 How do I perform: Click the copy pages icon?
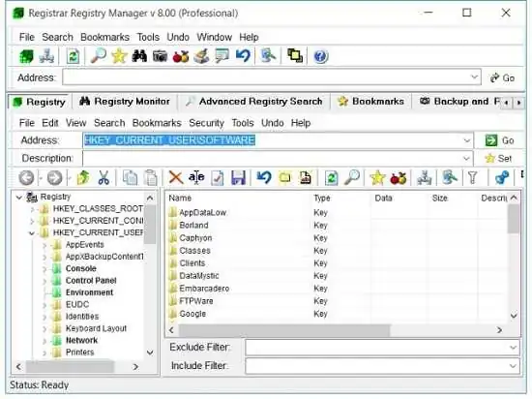coord(130,177)
